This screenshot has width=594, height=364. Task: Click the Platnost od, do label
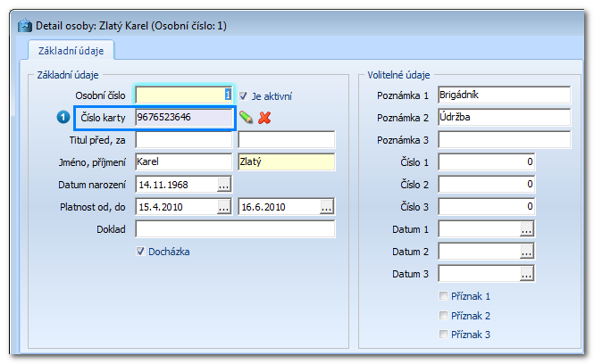92,207
